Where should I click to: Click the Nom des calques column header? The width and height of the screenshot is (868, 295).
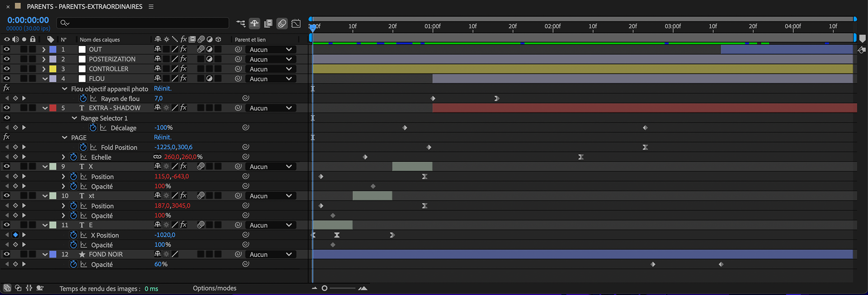point(100,40)
